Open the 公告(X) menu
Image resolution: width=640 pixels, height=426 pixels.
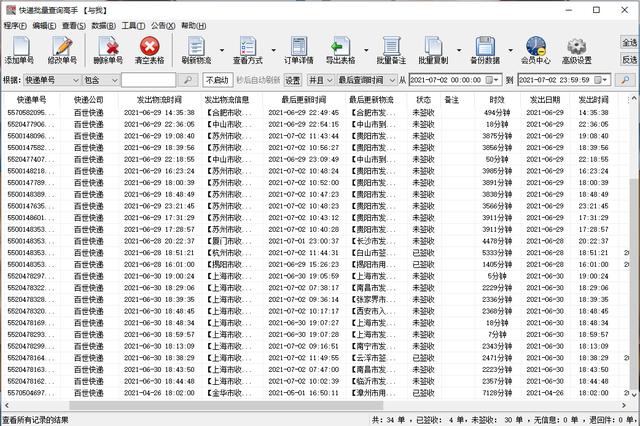tap(163, 26)
